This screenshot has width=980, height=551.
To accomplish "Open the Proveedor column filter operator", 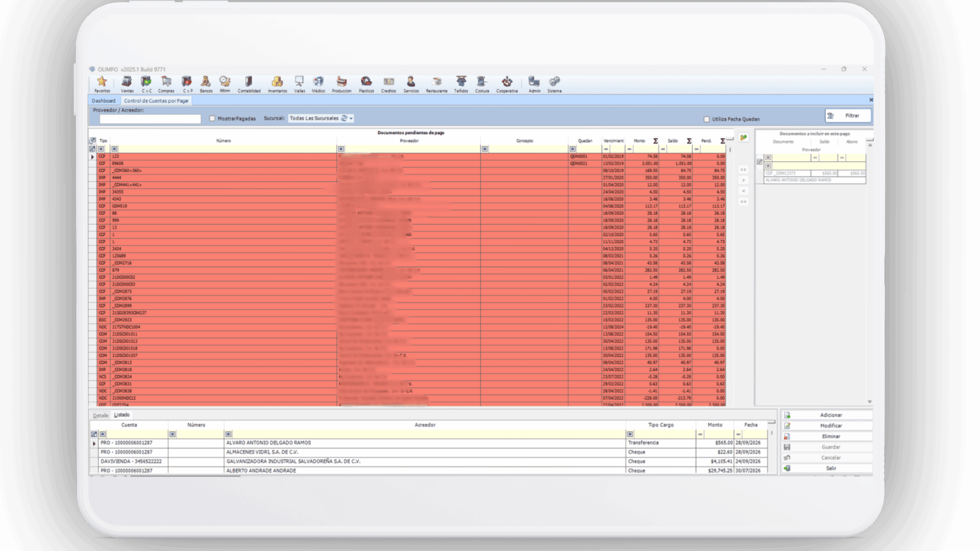I will (x=341, y=149).
